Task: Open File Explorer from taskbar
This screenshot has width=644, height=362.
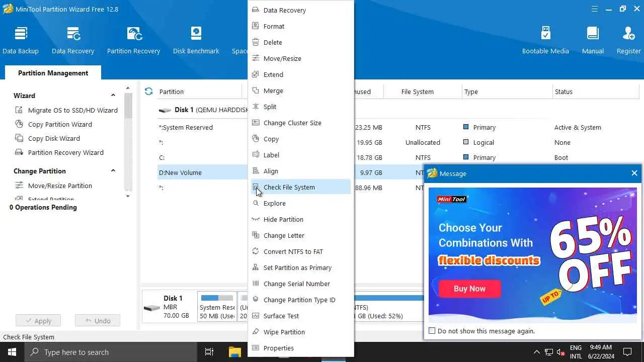Action: pyautogui.click(x=235, y=352)
